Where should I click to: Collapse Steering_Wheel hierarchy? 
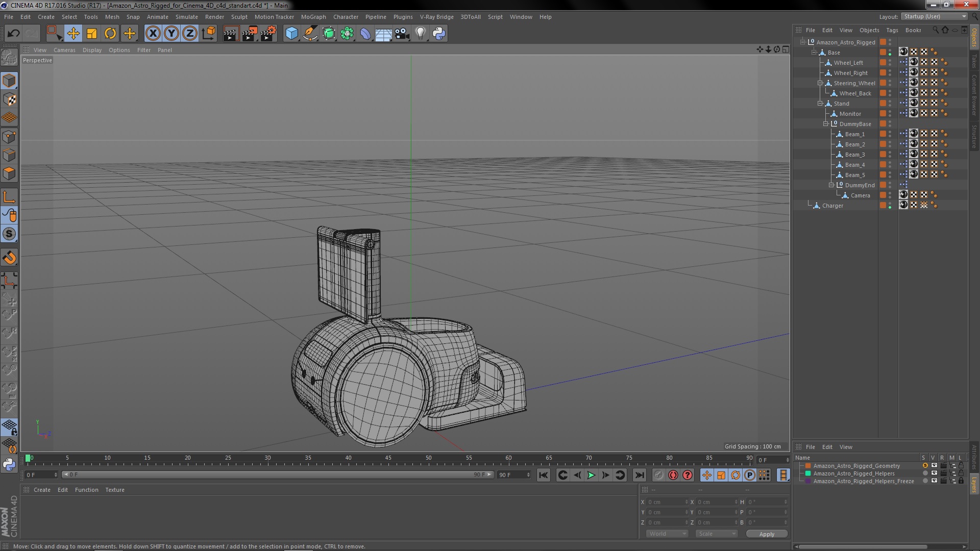coord(820,83)
